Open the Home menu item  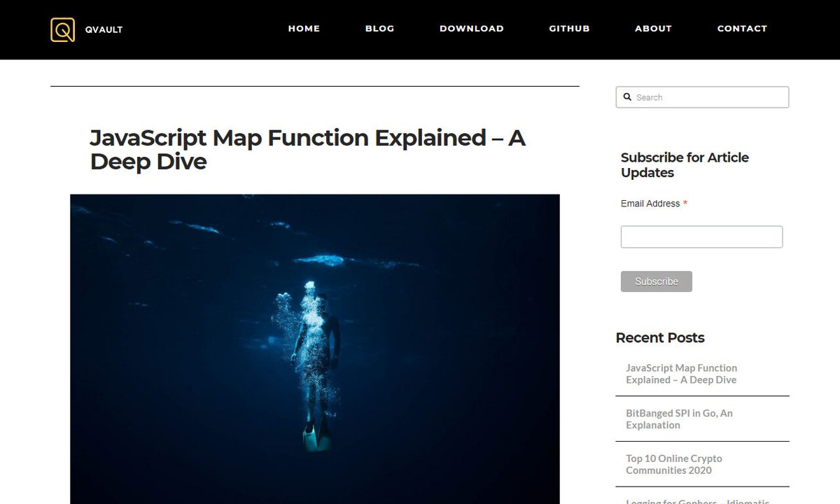point(304,29)
